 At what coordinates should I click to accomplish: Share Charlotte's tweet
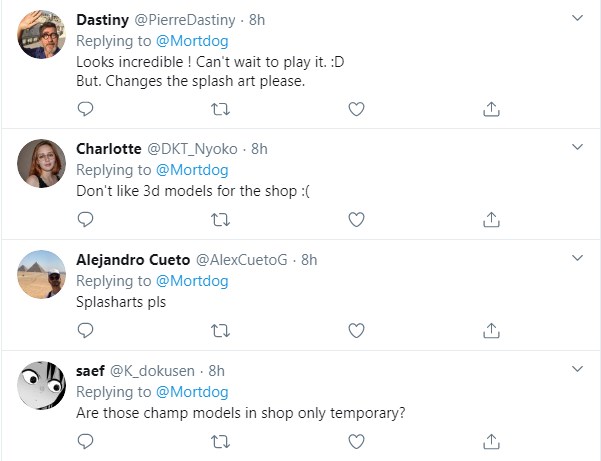click(x=491, y=220)
